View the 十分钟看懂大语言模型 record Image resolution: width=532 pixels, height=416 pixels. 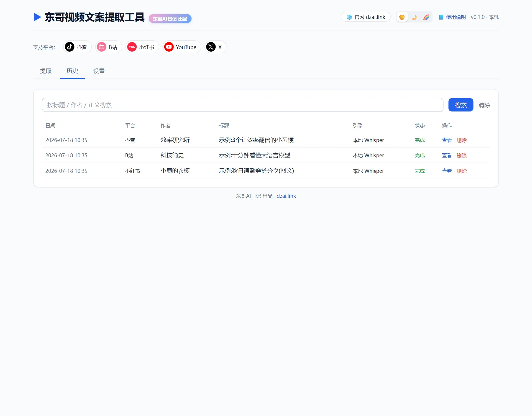click(447, 155)
